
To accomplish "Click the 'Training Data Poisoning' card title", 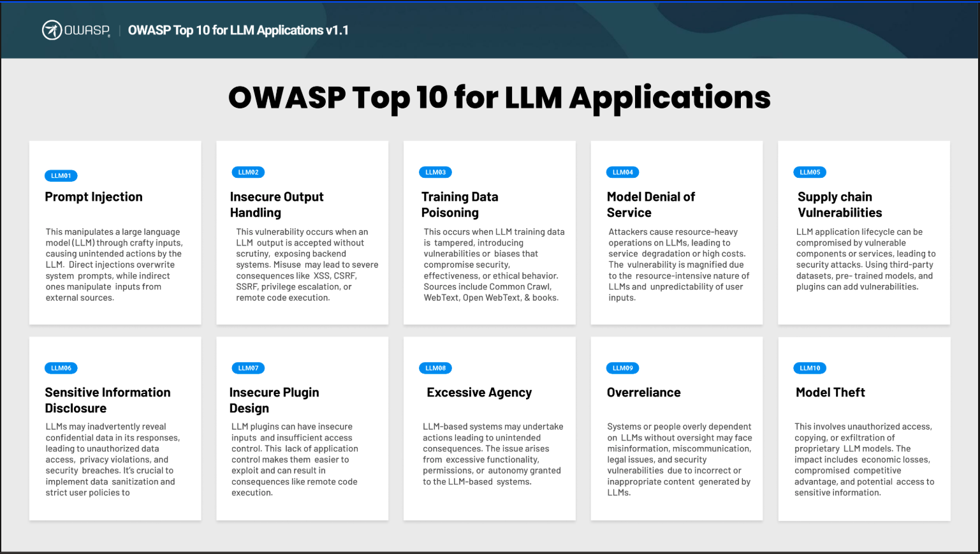I will coord(460,205).
